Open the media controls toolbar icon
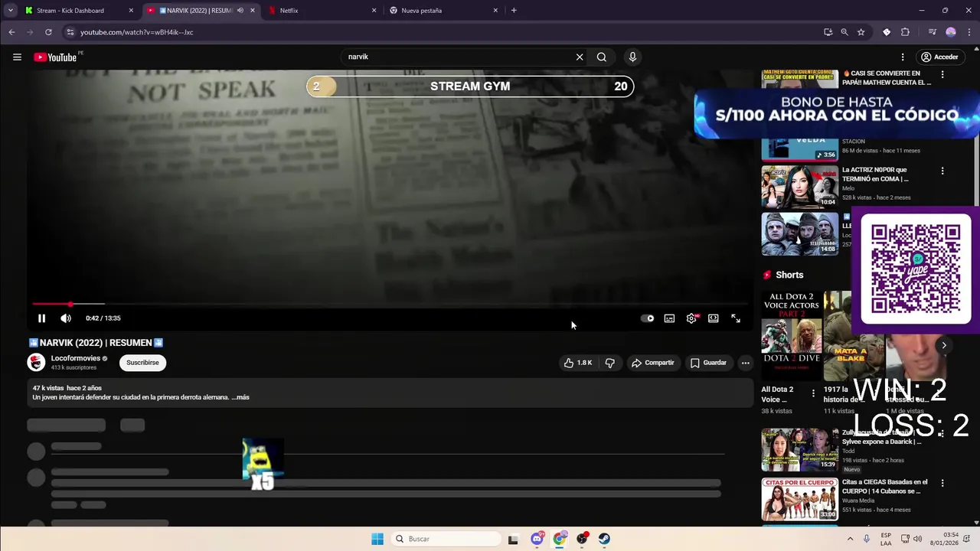 point(932,32)
